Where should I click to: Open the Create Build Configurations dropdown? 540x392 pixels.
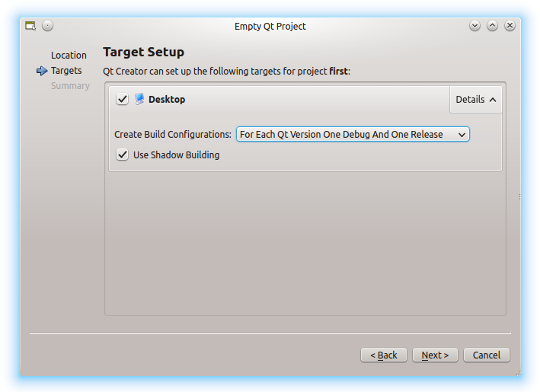click(353, 134)
